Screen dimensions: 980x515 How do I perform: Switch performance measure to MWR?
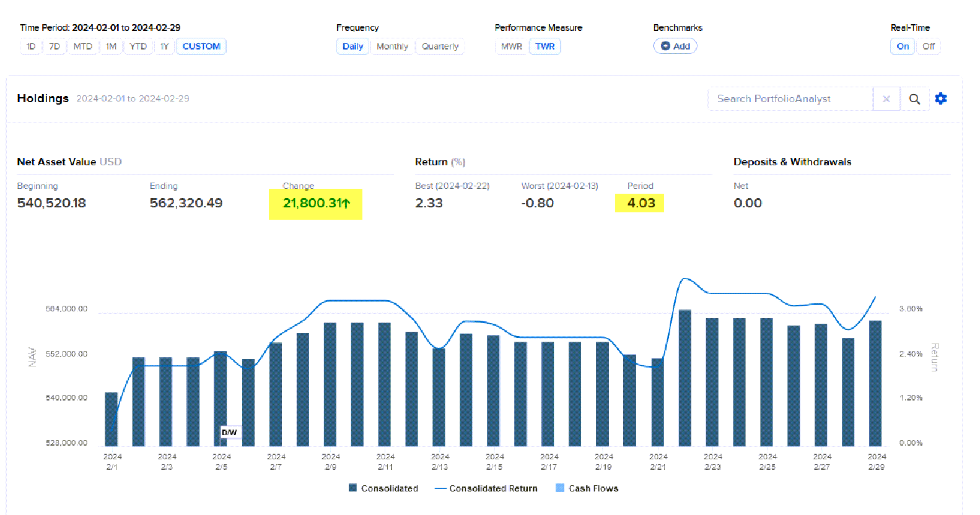click(x=512, y=46)
